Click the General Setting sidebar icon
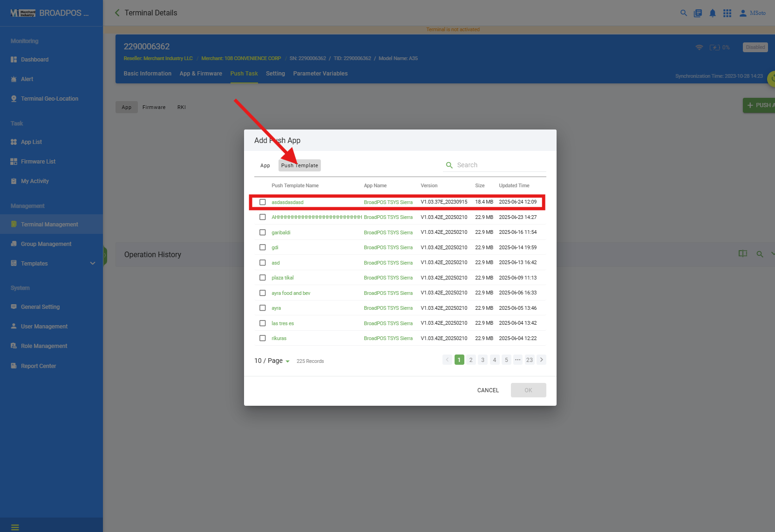Screen dimensions: 775x532 pyautogui.click(x=14, y=307)
